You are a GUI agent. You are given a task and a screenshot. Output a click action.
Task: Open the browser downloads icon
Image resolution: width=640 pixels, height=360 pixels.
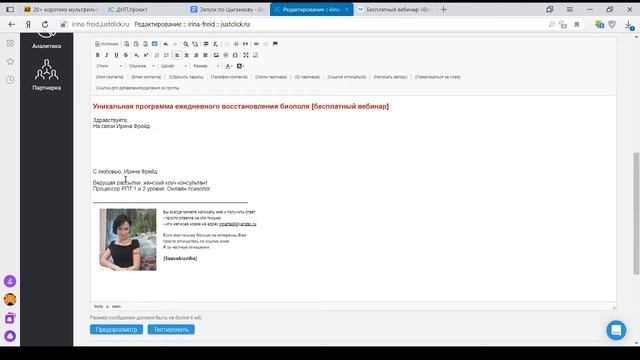(x=629, y=25)
